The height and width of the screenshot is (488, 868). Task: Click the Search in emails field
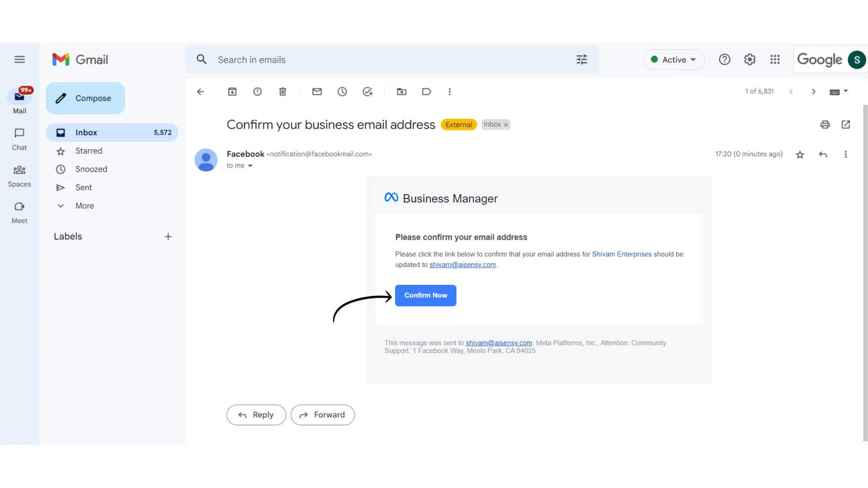pos(347,59)
